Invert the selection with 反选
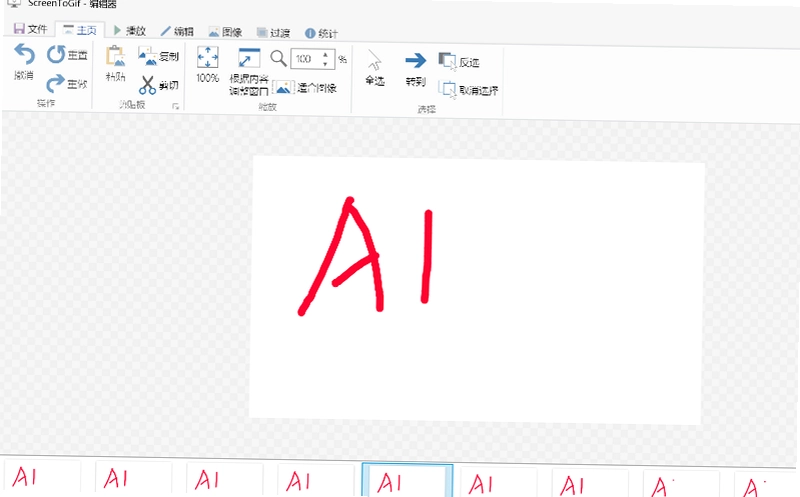Screen dimensions: 800x497 click(x=459, y=62)
